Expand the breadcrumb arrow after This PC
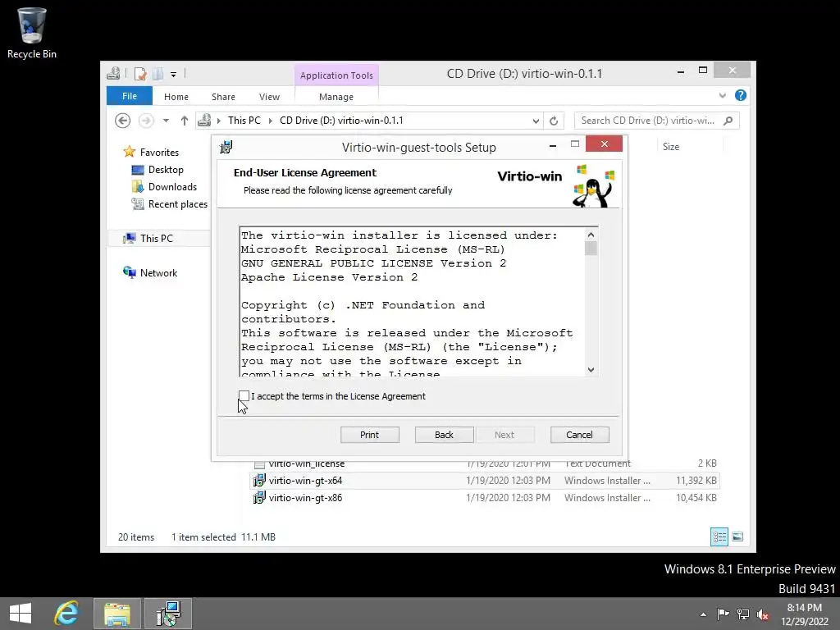The height and width of the screenshot is (630, 840). click(x=270, y=121)
